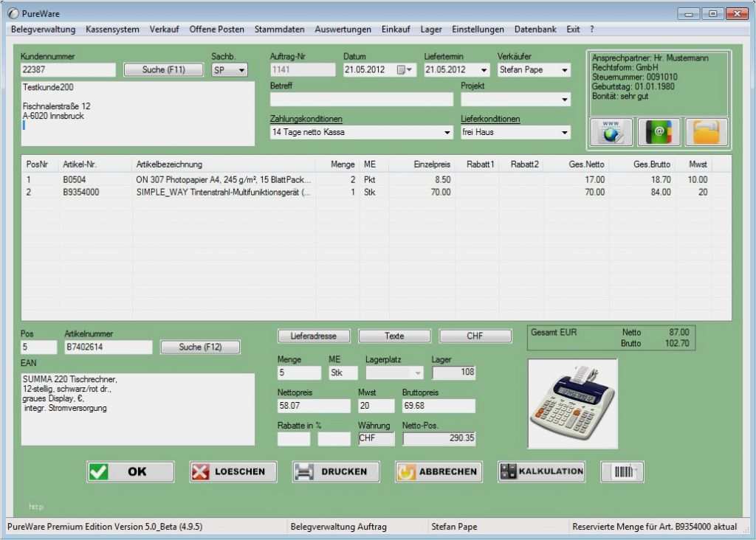Open the www web browser icon

[613, 132]
